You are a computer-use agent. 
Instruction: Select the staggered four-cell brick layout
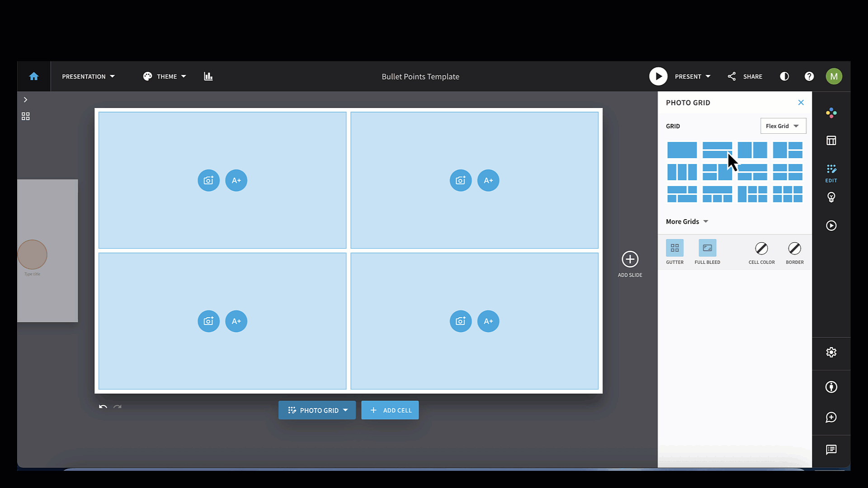click(x=682, y=194)
